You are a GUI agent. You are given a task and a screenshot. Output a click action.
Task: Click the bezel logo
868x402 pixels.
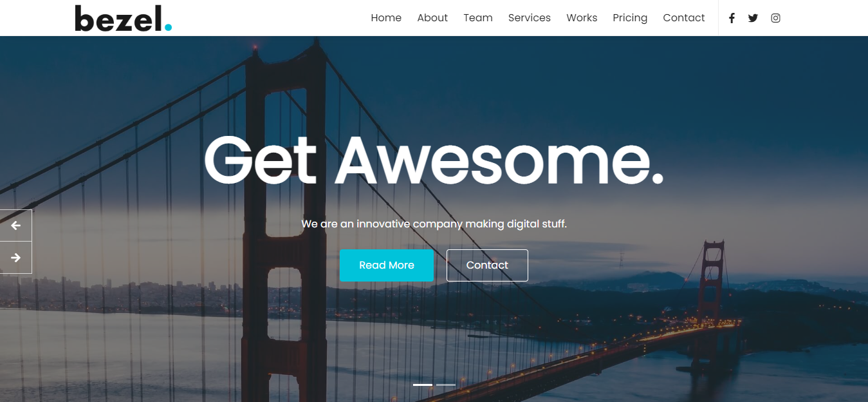tap(124, 18)
